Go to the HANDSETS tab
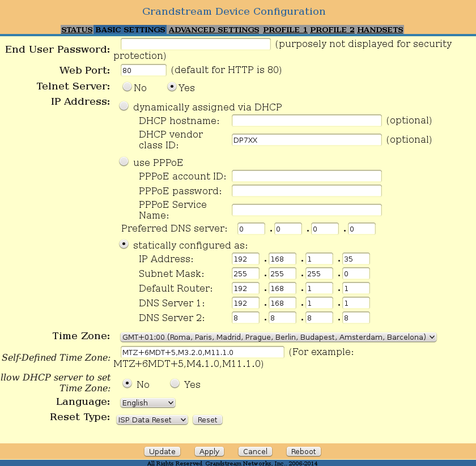This screenshot has height=466, width=476. 380,29
